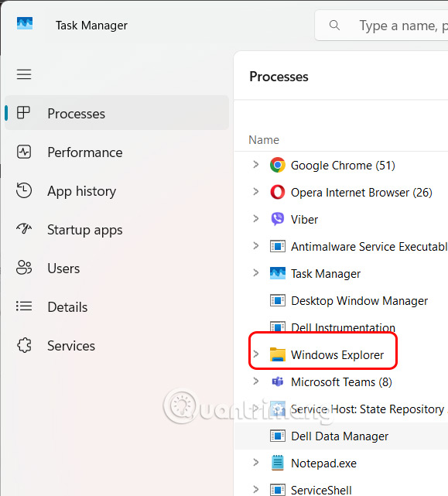Open the Services tab
The height and width of the screenshot is (496, 448).
tap(116, 345)
